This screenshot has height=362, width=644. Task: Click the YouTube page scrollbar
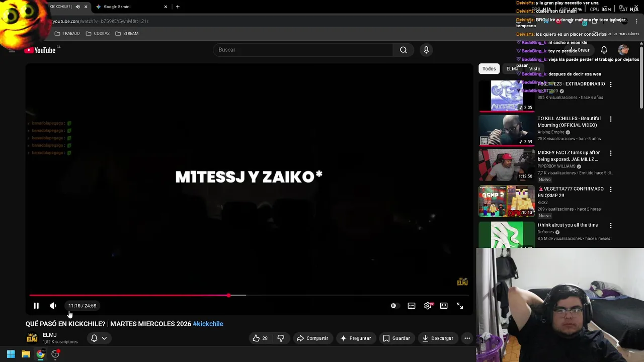click(641, 78)
